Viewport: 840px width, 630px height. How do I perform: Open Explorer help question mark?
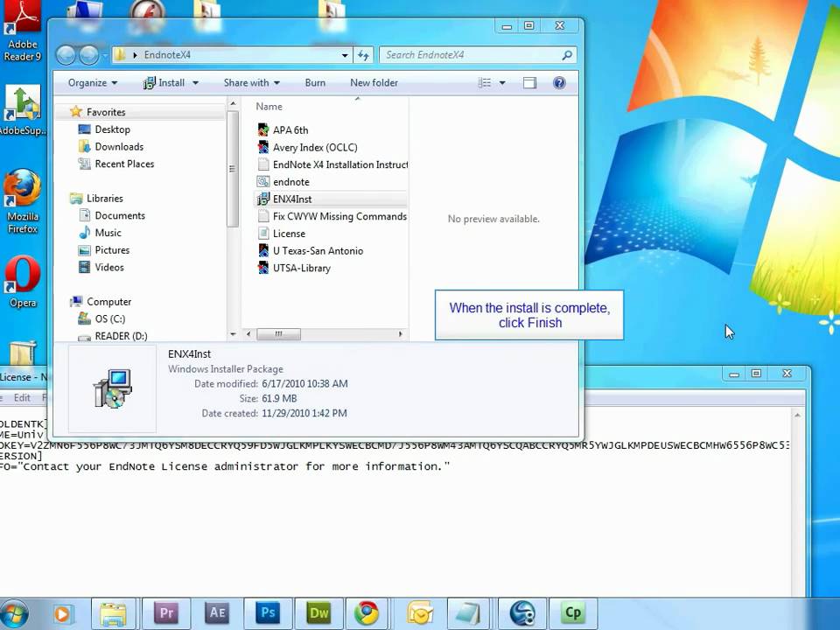tap(559, 82)
